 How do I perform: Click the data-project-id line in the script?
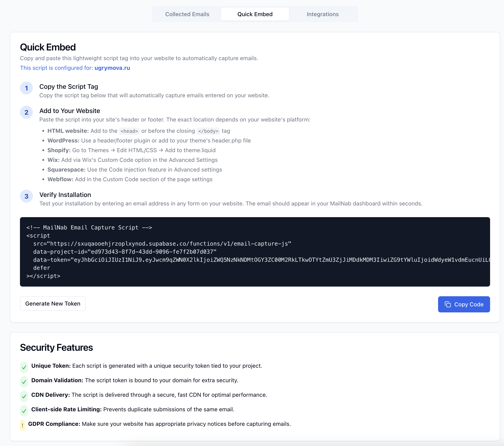125,252
